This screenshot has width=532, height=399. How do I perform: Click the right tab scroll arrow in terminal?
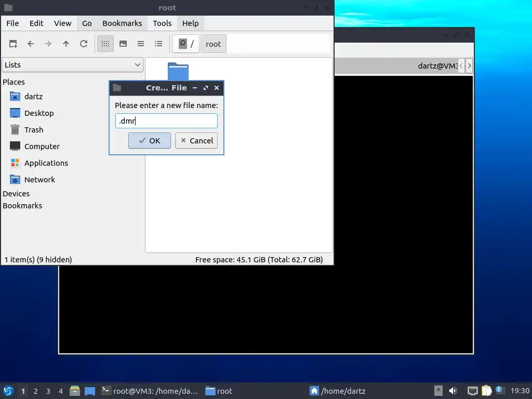[469, 66]
